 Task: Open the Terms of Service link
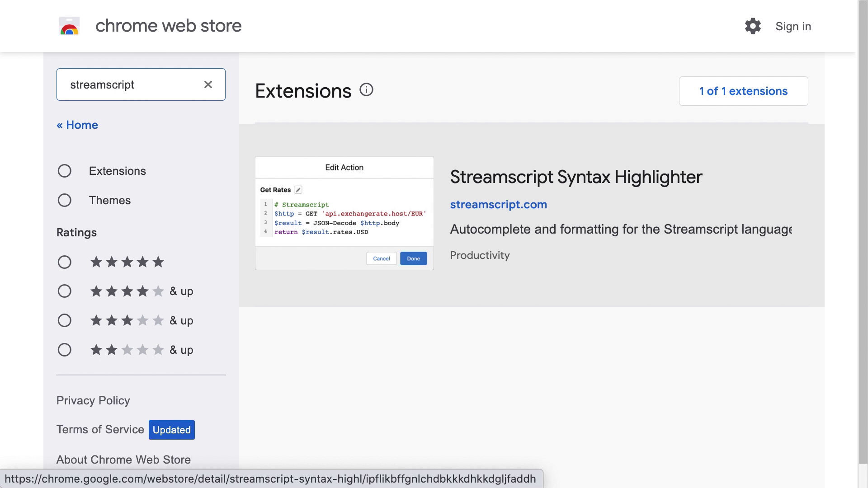[x=100, y=429]
